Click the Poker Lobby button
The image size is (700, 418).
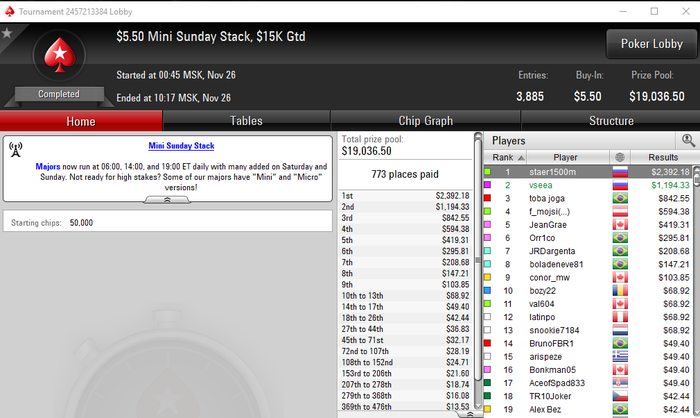[x=651, y=44]
